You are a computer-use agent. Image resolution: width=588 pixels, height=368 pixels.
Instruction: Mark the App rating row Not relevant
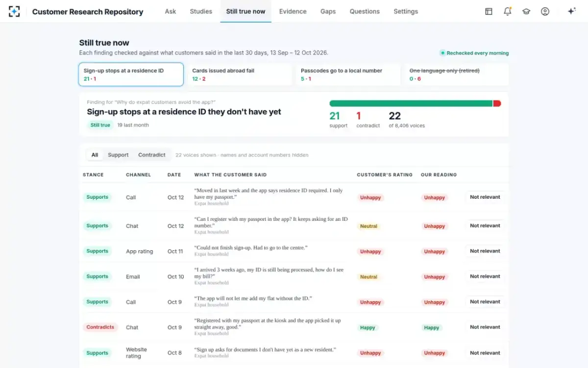(x=485, y=251)
